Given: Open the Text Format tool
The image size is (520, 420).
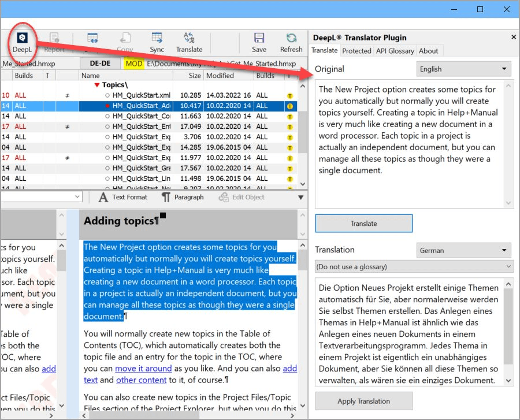Looking at the screenshot, I should [123, 197].
